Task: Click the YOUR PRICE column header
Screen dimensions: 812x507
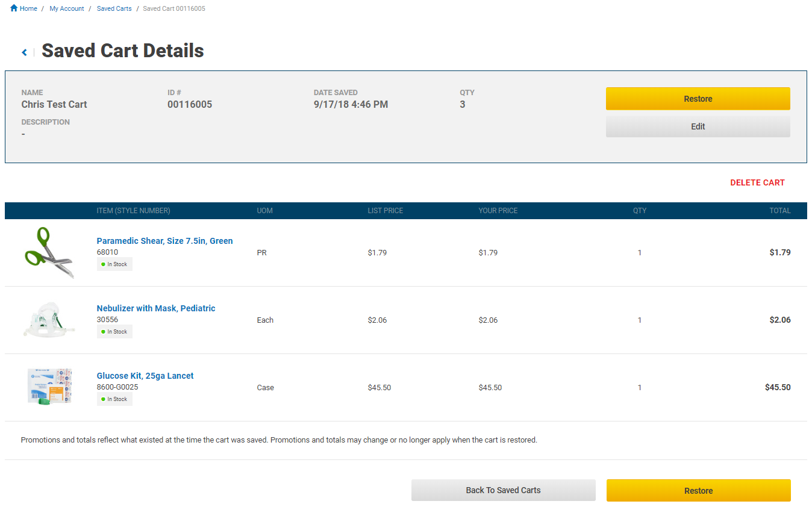Action: click(x=498, y=211)
